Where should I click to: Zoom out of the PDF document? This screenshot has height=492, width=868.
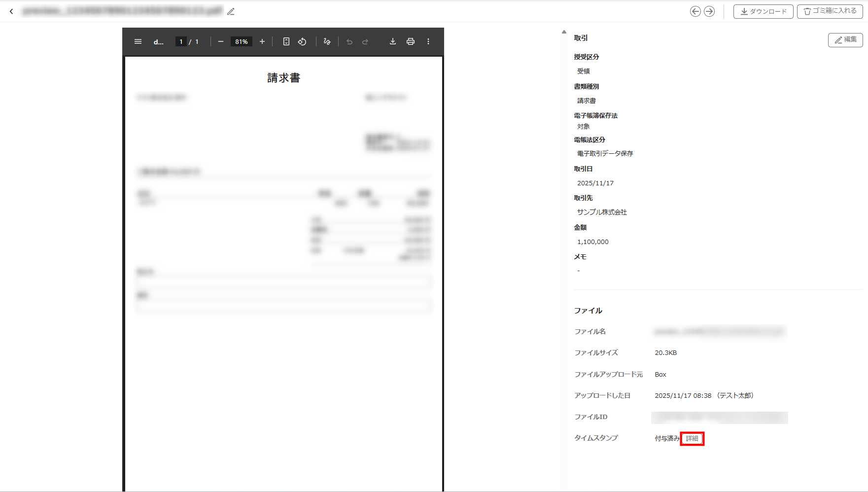point(221,42)
